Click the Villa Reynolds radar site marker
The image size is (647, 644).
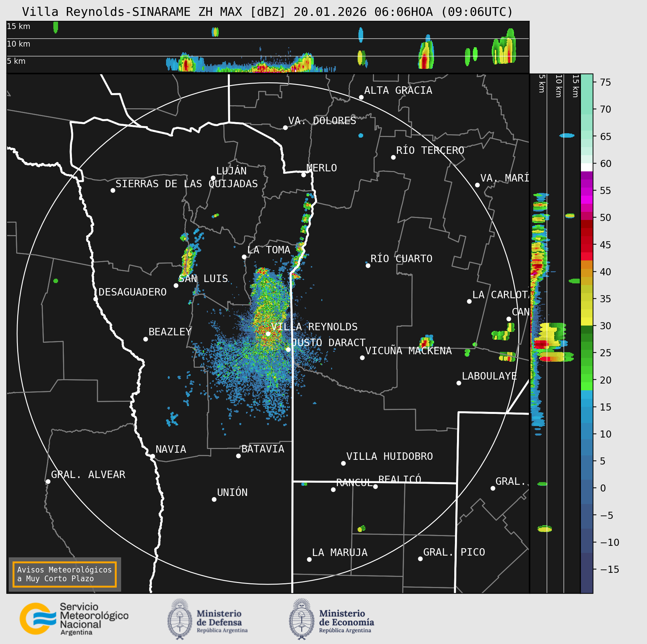click(x=268, y=334)
